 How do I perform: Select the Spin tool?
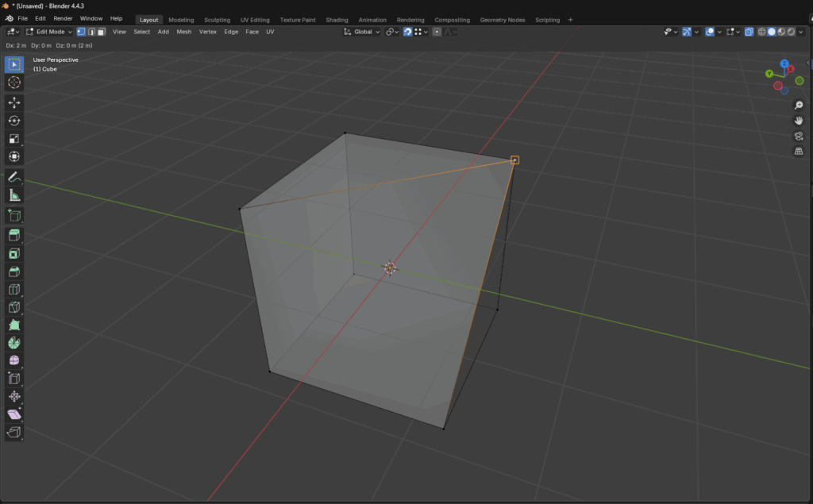point(14,343)
